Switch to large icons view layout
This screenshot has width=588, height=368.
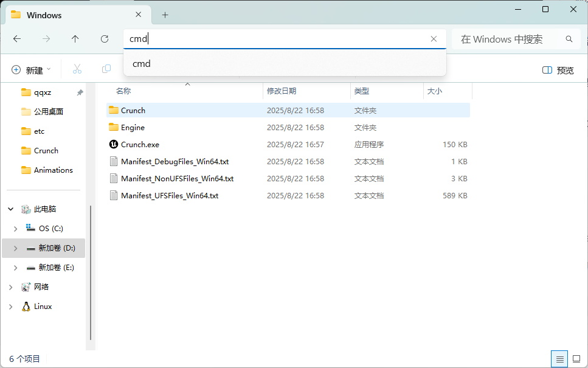click(x=576, y=359)
